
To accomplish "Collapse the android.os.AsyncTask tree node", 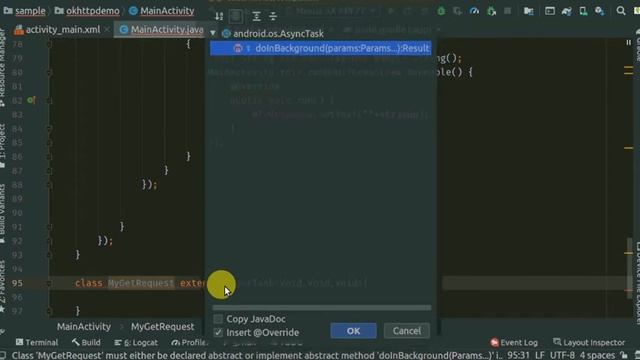I will pos(213,33).
